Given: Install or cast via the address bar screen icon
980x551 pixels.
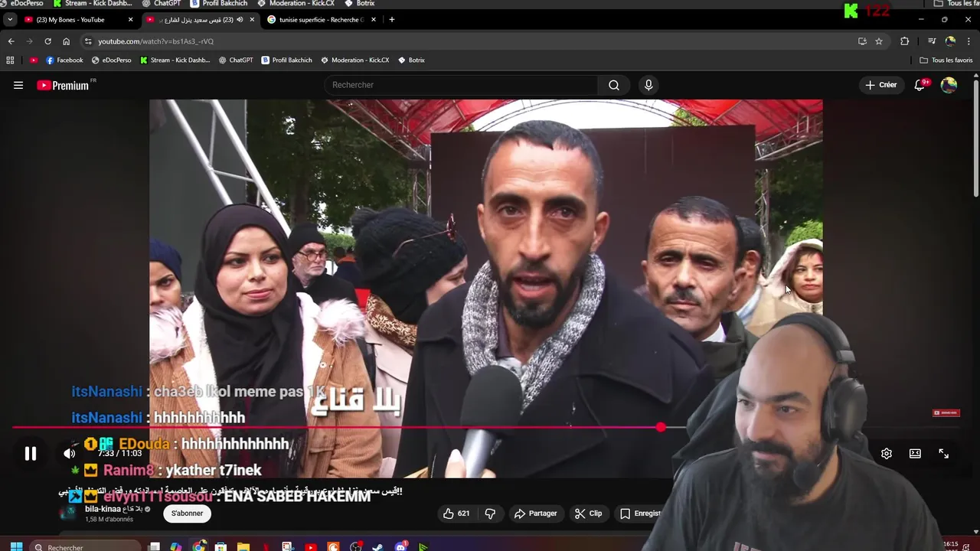Looking at the screenshot, I should coord(862,41).
